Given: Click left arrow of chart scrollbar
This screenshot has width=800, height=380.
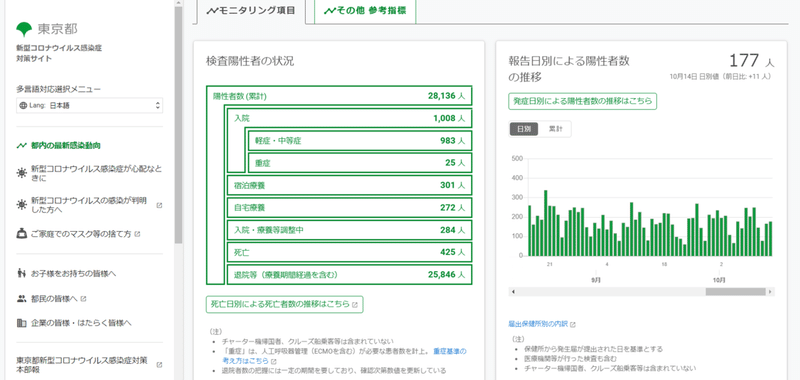Looking at the screenshot, I should click(513, 292).
